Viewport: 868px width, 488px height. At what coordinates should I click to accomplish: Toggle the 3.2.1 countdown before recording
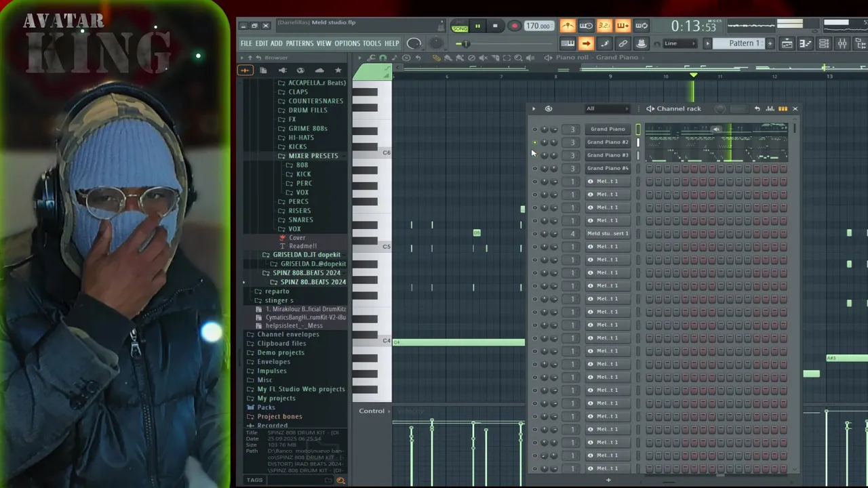click(x=604, y=26)
